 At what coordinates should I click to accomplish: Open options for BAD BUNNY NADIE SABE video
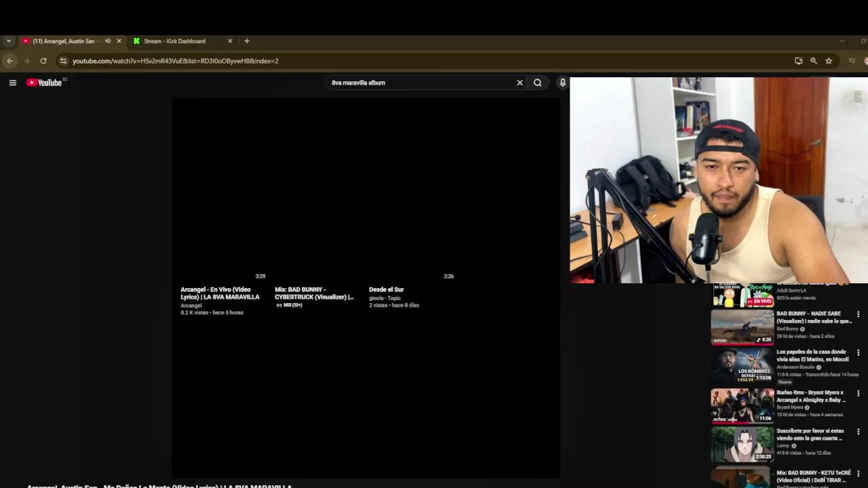pyautogui.click(x=859, y=314)
